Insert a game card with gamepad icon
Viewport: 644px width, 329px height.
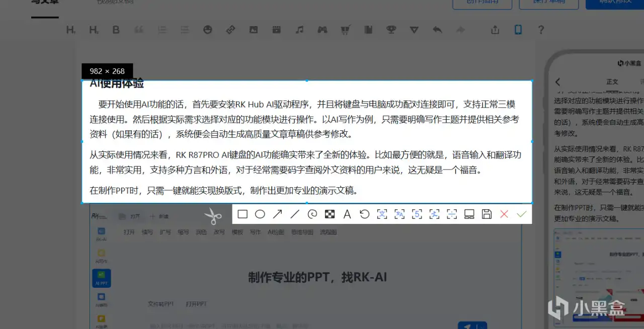322,30
